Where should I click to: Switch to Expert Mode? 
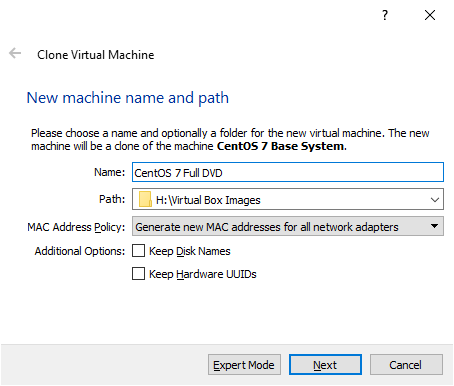click(x=244, y=365)
